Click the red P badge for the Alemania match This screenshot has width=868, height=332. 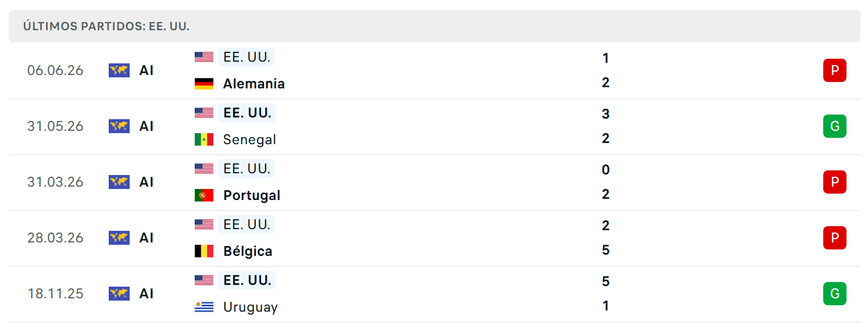point(835,70)
